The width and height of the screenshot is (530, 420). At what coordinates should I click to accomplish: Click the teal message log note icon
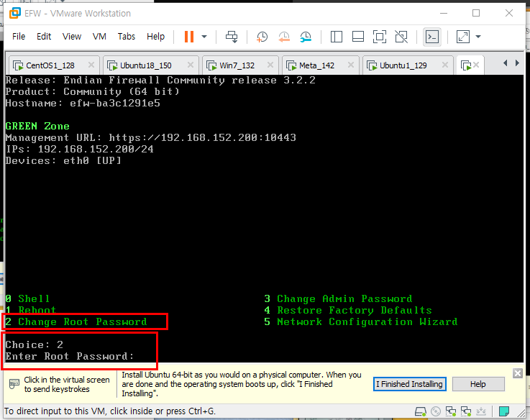pyautogui.click(x=504, y=411)
